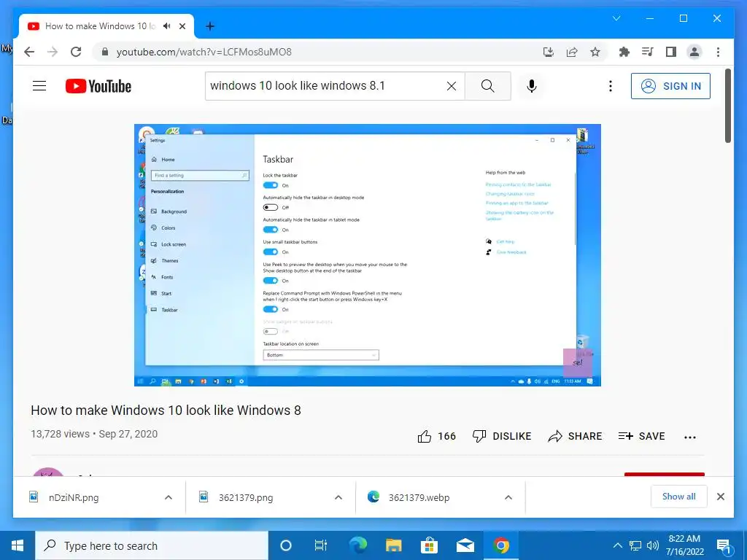Toggle the Chrome side panel
Image resolution: width=747 pixels, height=560 pixels.
[x=671, y=52]
